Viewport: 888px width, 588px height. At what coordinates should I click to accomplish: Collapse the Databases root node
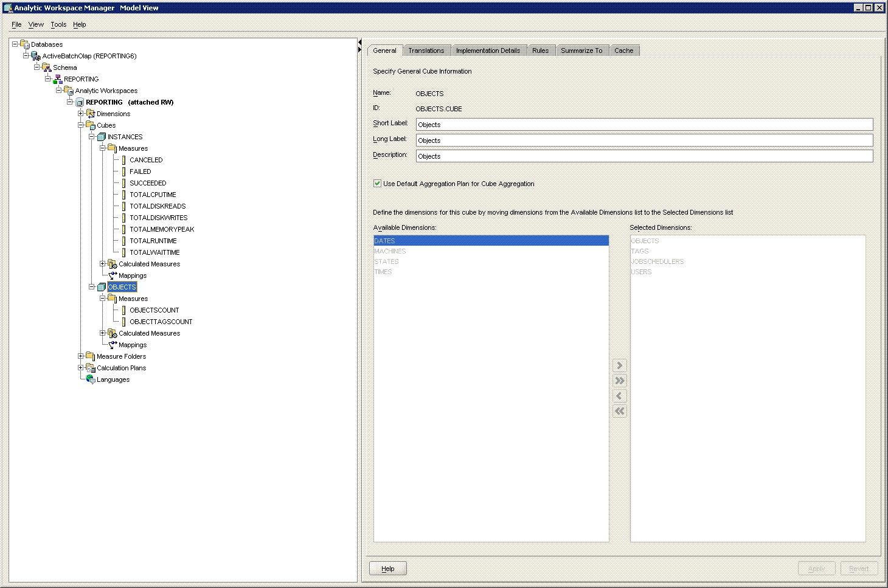15,44
